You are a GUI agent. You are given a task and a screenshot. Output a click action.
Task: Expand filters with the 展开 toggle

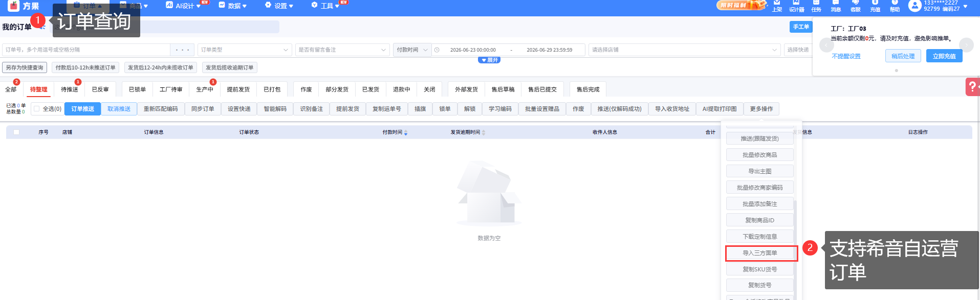click(x=489, y=60)
